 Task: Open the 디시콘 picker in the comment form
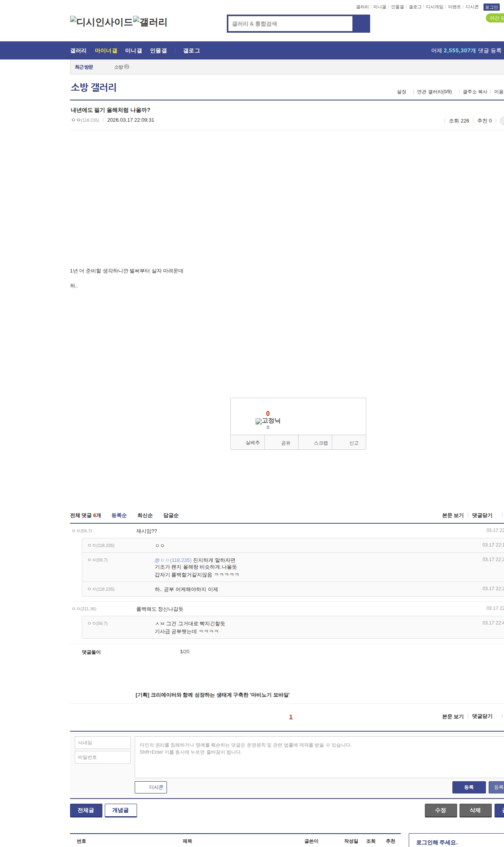coord(151,787)
